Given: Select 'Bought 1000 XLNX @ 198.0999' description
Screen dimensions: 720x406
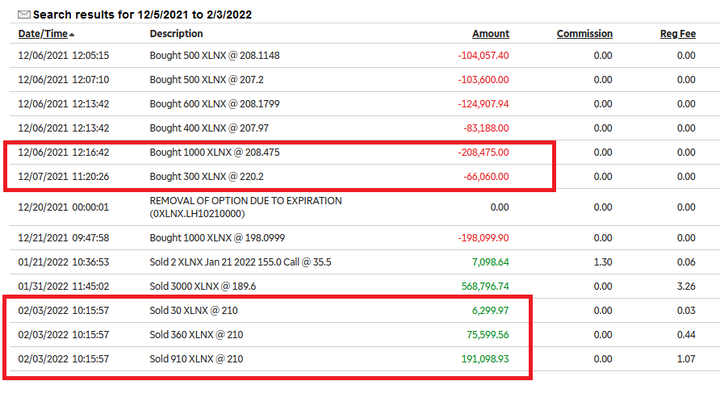Looking at the screenshot, I should [217, 238].
